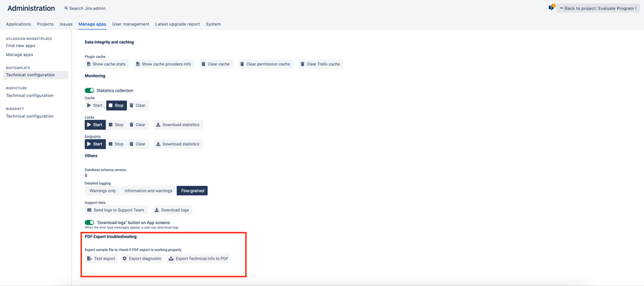Clear the Locks statistics
Image resolution: width=644 pixels, height=286 pixels.
(x=137, y=125)
